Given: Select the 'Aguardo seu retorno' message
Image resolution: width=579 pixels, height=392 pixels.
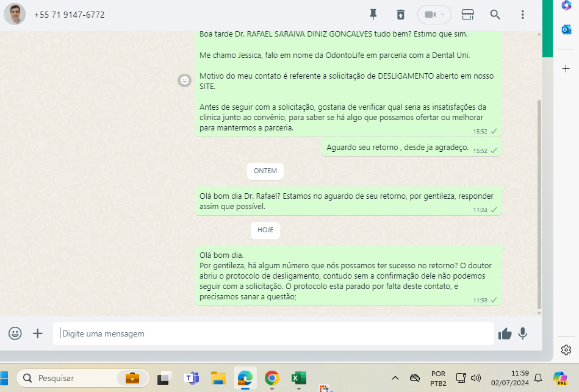Looking at the screenshot, I should click(411, 148).
